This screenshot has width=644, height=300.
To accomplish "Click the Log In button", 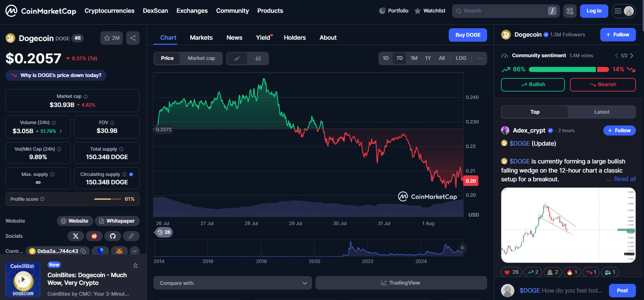I will tap(594, 11).
